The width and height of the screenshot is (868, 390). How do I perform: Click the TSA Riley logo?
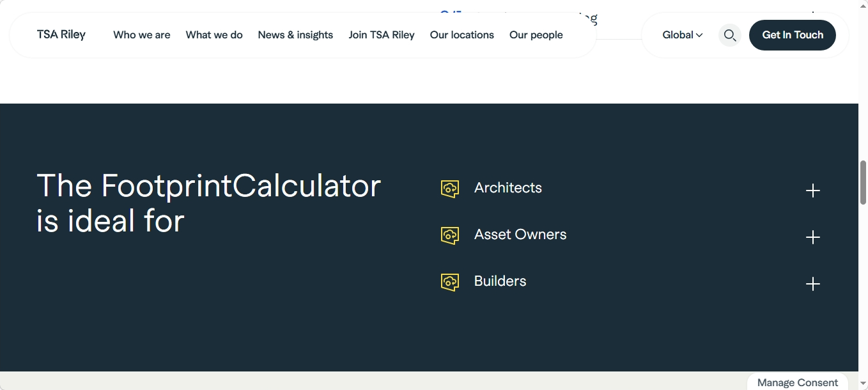(61, 35)
